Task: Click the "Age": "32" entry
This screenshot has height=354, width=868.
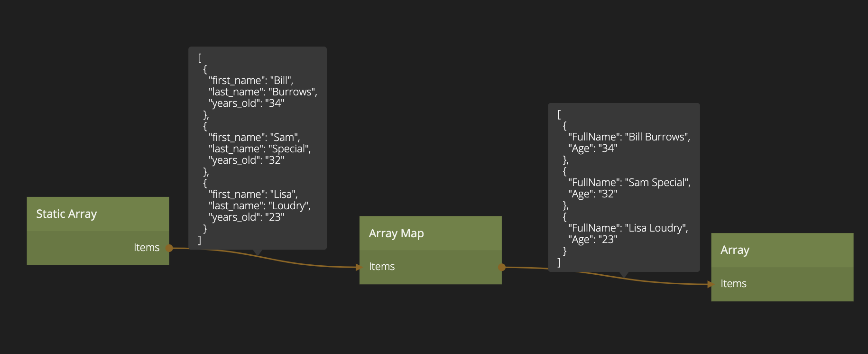Action: point(592,194)
